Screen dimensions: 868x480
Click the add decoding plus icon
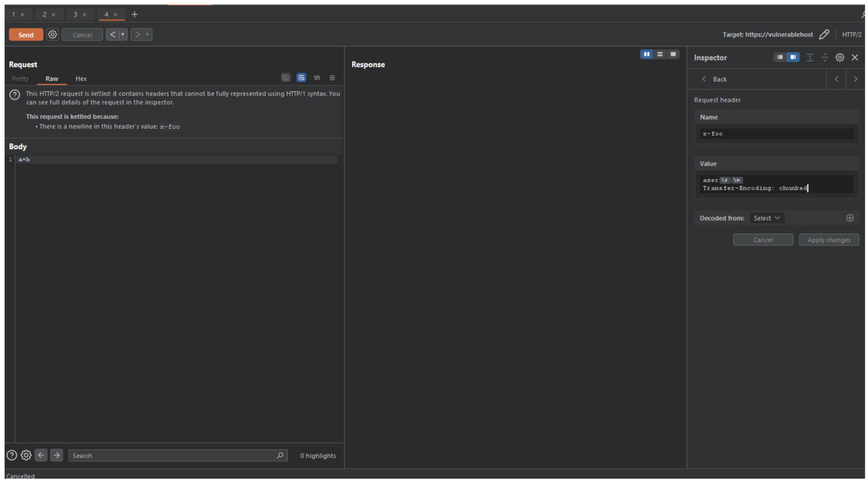point(850,218)
